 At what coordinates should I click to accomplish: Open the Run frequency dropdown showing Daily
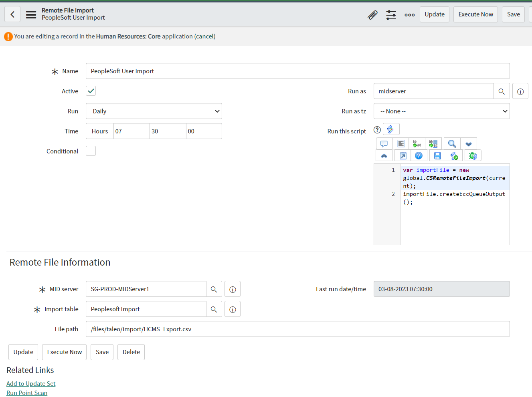point(154,111)
